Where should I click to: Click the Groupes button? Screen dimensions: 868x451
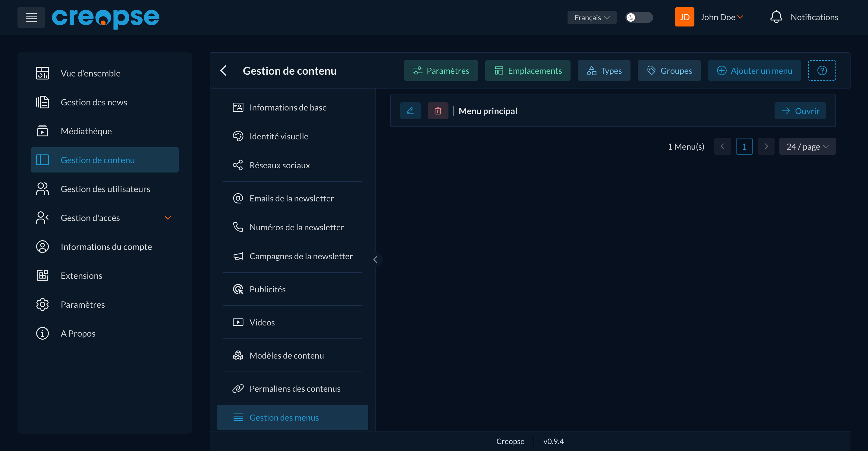tap(669, 71)
